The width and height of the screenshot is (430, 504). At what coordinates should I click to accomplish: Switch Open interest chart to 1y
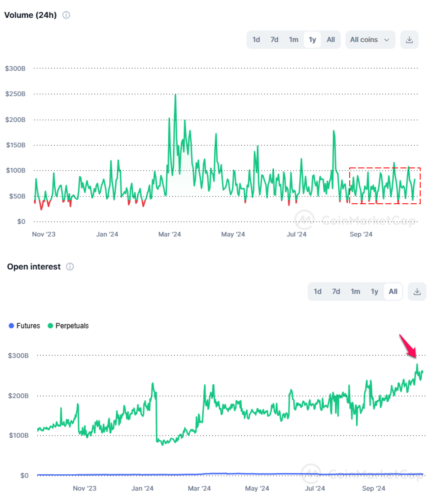click(374, 291)
